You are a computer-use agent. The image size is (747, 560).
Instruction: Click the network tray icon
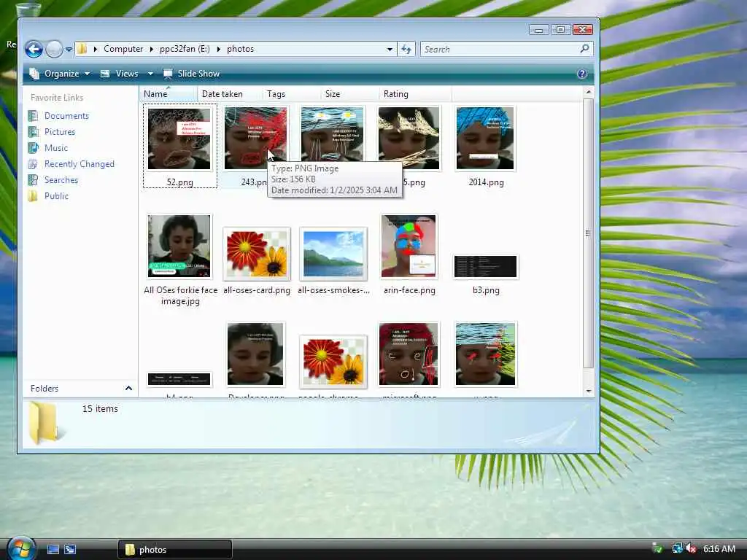(676, 548)
